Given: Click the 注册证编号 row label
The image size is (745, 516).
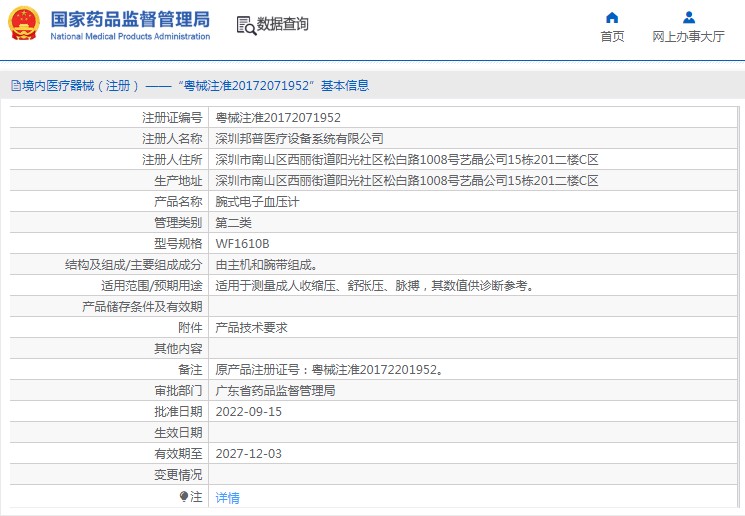Looking at the screenshot, I should point(172,117).
